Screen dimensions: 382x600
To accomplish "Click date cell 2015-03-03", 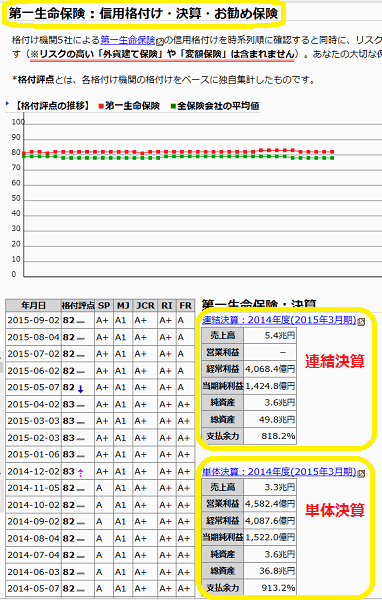I will 33,421.
